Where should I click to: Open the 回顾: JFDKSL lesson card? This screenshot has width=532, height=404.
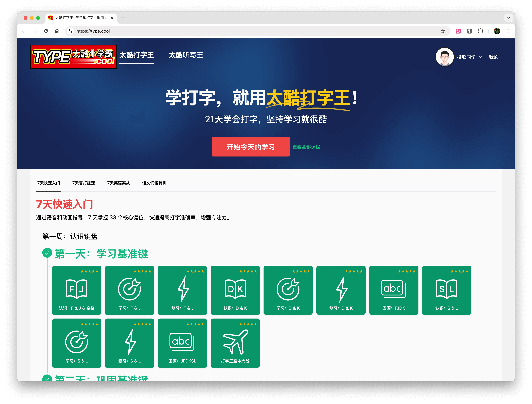(182, 343)
